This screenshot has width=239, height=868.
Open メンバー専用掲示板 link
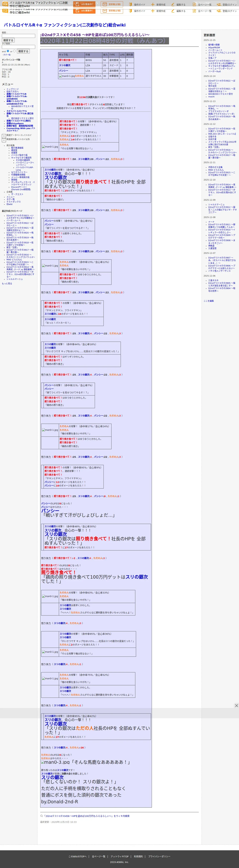click(20, 177)
